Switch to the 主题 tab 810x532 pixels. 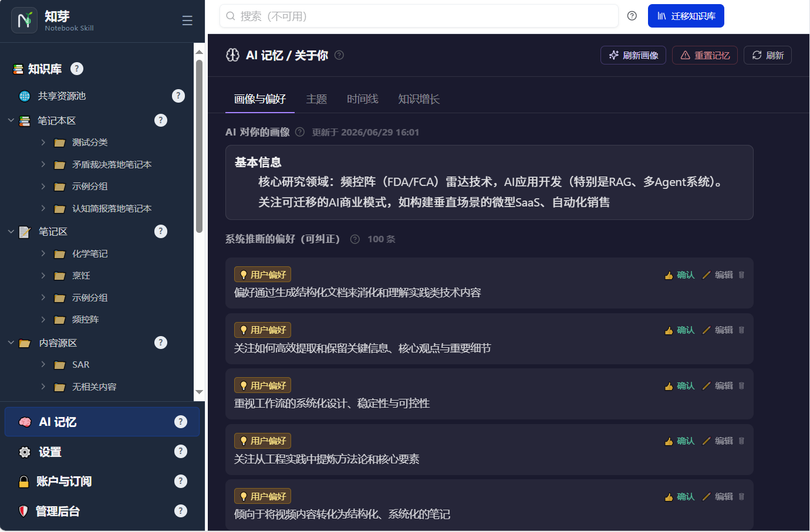pos(317,99)
